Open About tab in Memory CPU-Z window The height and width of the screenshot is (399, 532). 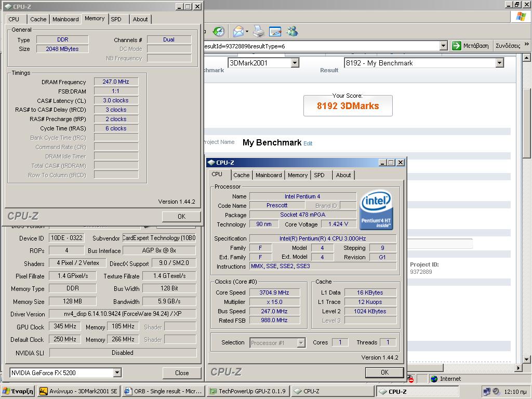point(140,19)
